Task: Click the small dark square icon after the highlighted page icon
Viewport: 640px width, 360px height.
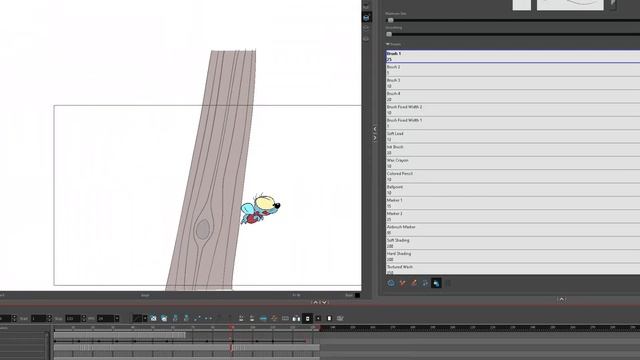Action: tap(318, 318)
